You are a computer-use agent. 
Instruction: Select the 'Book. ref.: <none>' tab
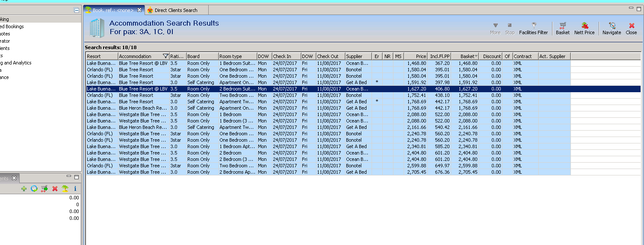click(113, 10)
